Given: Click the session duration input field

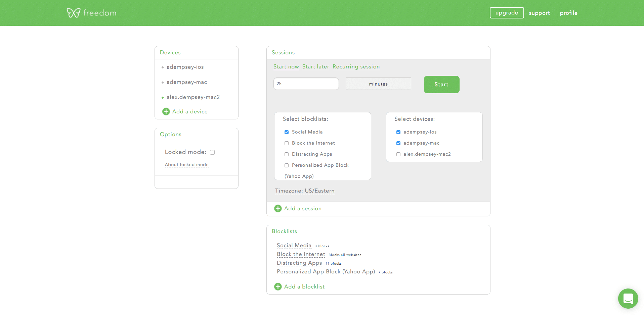Looking at the screenshot, I should 306,84.
